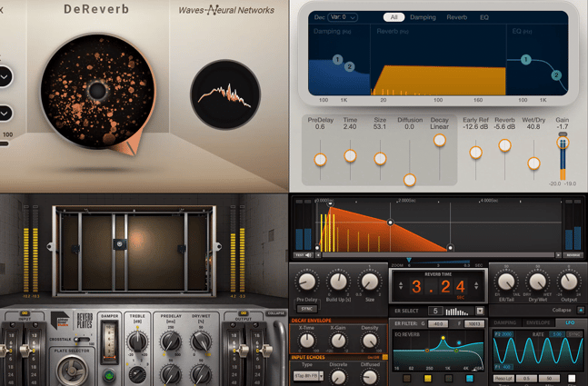Switch to the ENVELOPE tab
Image resolution: width=588 pixels, height=386 pixels.
point(538,322)
